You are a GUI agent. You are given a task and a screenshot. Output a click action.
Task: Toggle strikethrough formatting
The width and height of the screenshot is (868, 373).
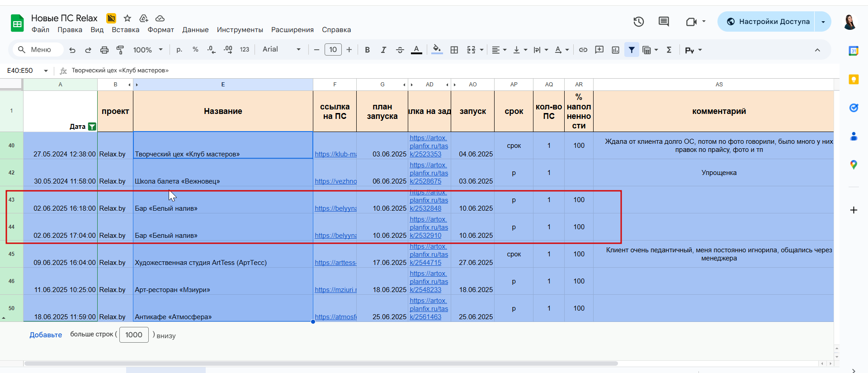[400, 50]
